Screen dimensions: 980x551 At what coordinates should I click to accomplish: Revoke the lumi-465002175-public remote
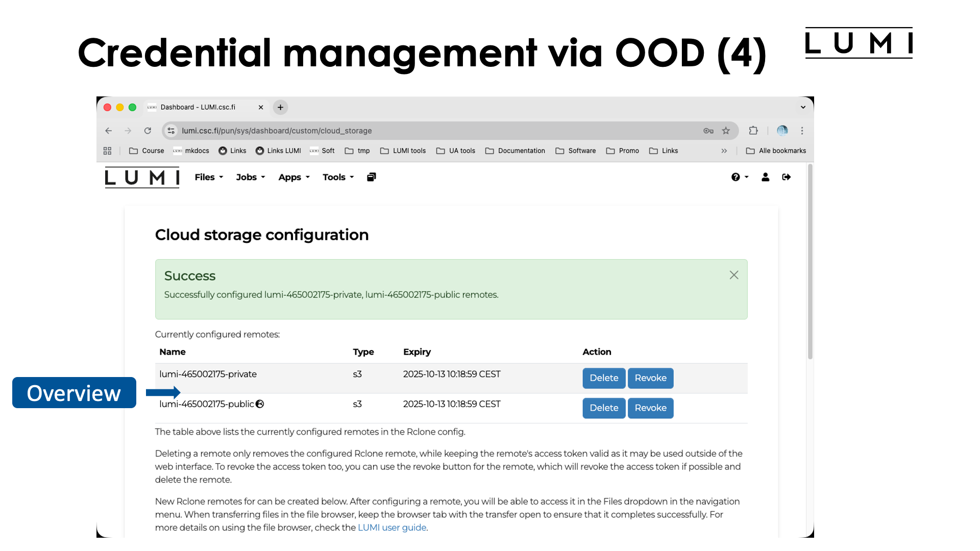pyautogui.click(x=650, y=408)
